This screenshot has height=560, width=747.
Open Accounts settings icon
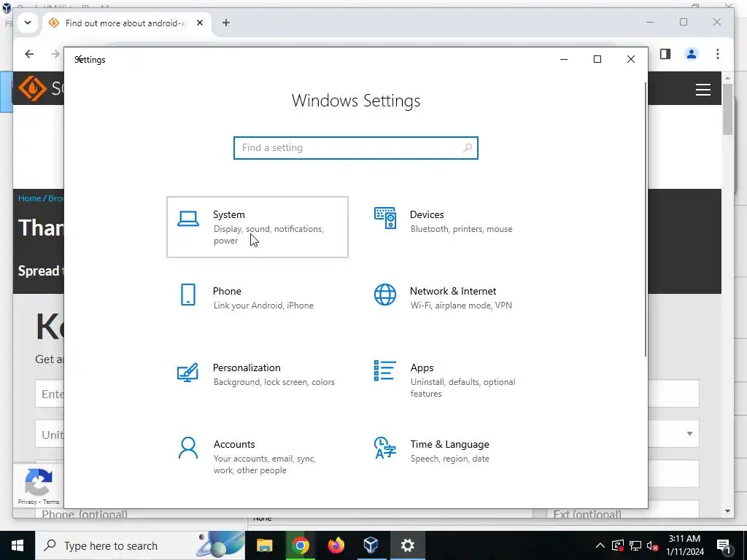pos(188,448)
